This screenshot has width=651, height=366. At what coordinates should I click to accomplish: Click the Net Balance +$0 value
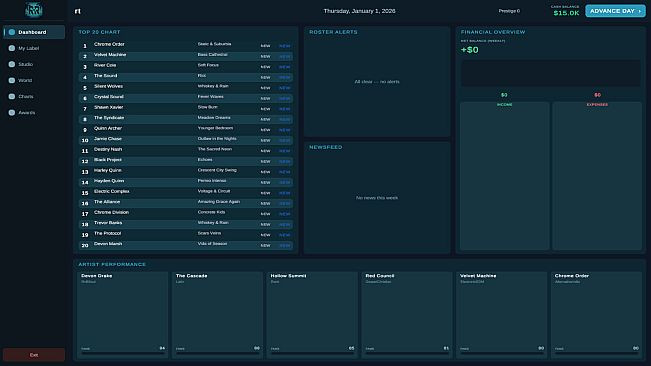(470, 50)
